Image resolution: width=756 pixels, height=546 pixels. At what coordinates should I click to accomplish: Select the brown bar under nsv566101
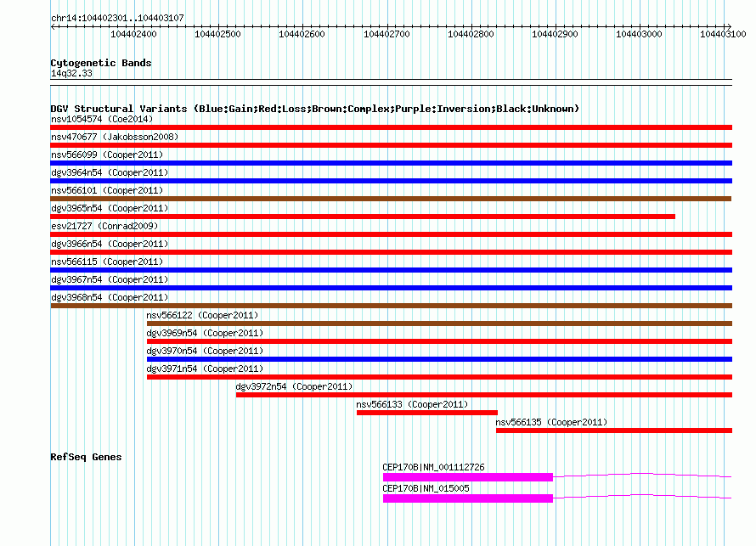coord(391,199)
